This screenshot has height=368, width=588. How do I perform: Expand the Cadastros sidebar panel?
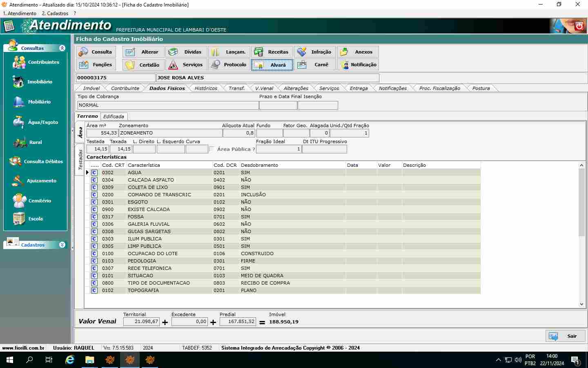point(62,245)
